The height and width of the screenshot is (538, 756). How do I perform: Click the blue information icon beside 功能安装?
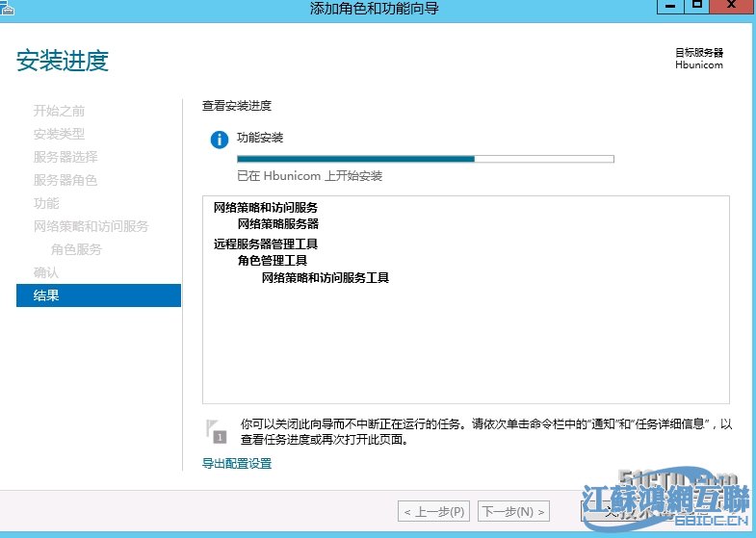(220, 140)
